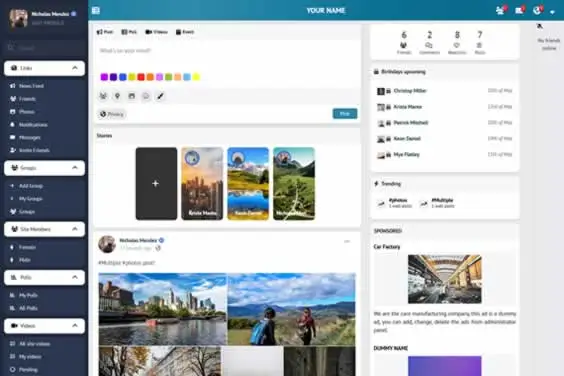
Task: Collapse the Videos section header
Action: (45, 326)
